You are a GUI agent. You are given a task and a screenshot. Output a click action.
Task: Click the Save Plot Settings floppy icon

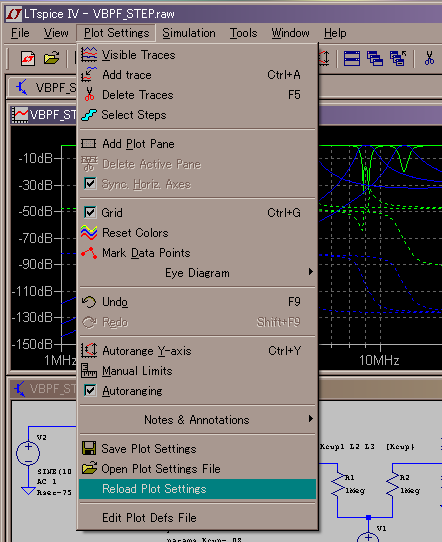(89, 448)
